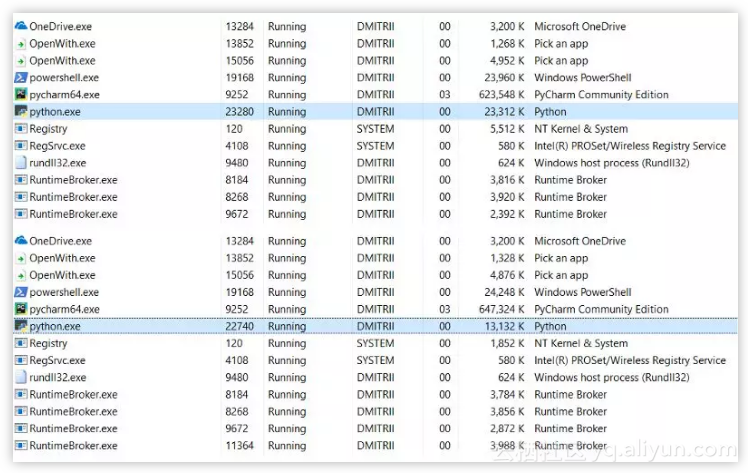The width and height of the screenshot is (748, 473).
Task: Click NT Kernel & System in the 1,852 K row
Action: click(581, 343)
